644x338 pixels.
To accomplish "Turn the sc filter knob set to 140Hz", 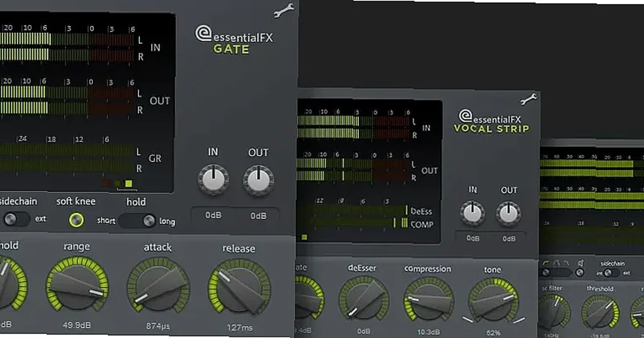I will pyautogui.click(x=554, y=310).
